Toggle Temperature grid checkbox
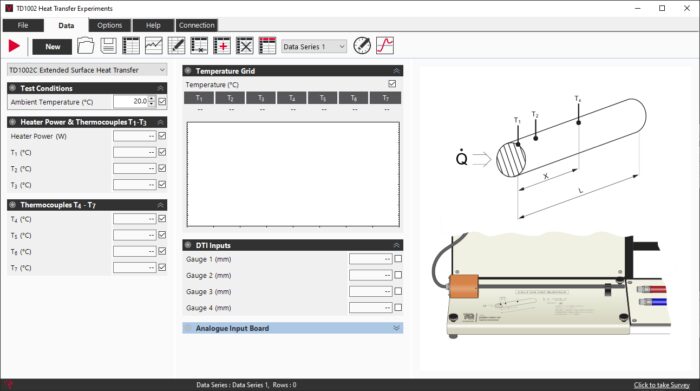This screenshot has height=391, width=700. [392, 84]
